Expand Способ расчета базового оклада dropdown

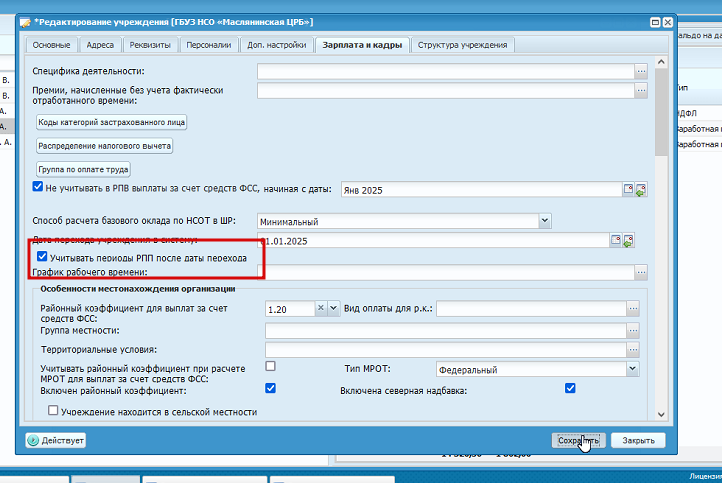coord(545,221)
